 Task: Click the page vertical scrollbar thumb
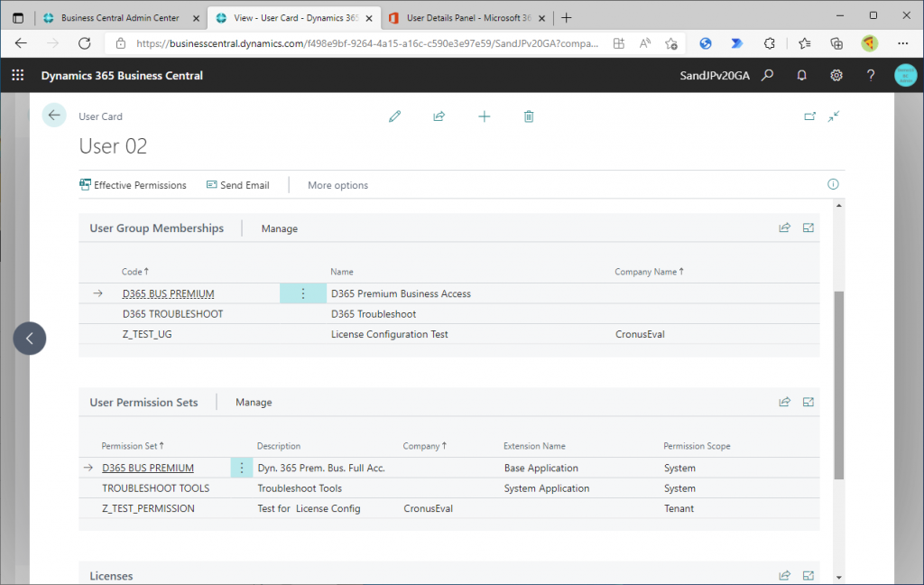838,385
